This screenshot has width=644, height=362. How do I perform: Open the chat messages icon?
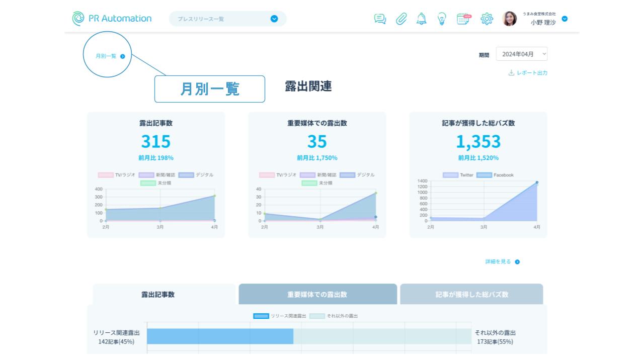pos(380,19)
